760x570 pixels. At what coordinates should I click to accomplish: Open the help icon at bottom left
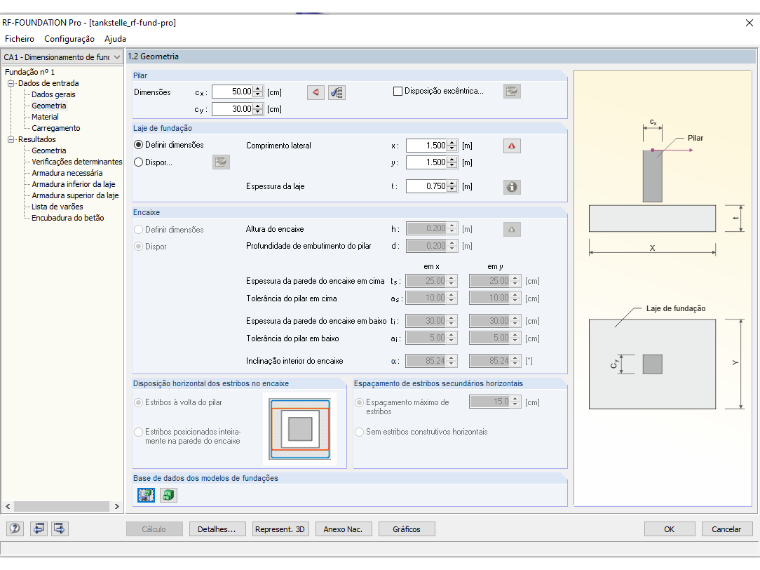coord(15,528)
